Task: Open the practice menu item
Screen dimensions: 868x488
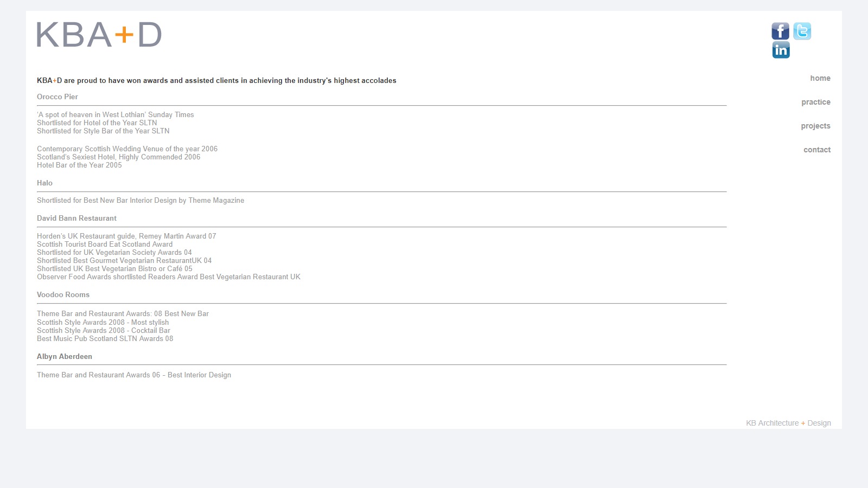Action: pyautogui.click(x=816, y=102)
